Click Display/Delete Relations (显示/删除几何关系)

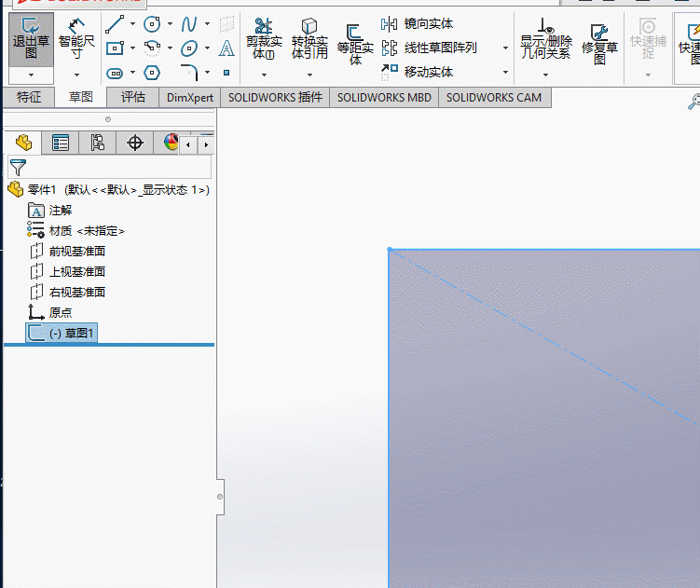tap(546, 39)
